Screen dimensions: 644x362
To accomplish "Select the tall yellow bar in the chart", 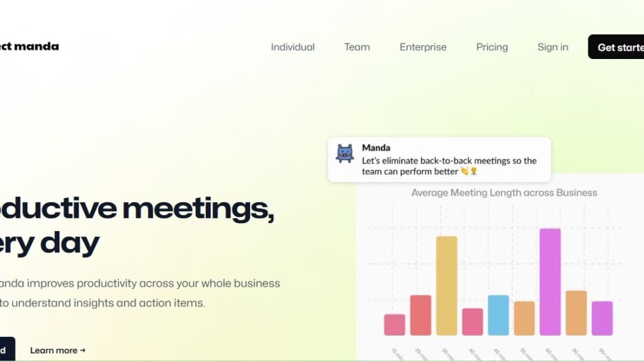I will 446,285.
